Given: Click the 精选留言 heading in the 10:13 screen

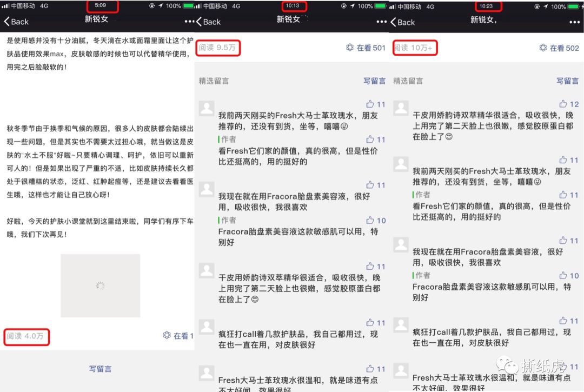Looking at the screenshot, I should 214,81.
